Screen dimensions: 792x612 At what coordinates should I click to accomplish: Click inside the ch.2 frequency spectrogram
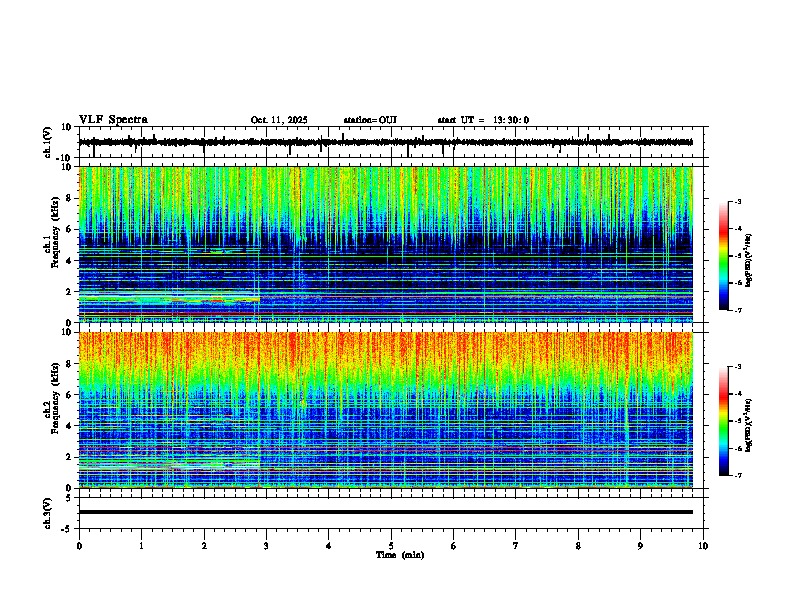click(x=386, y=410)
